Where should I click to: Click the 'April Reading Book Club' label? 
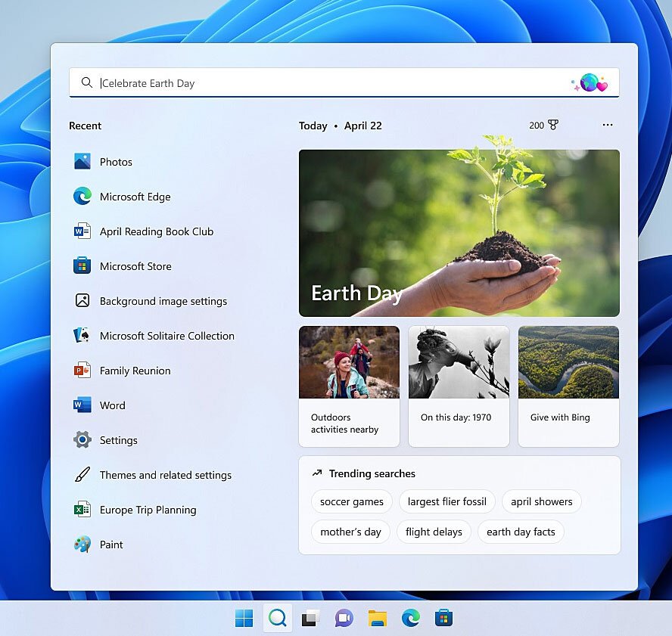(157, 231)
